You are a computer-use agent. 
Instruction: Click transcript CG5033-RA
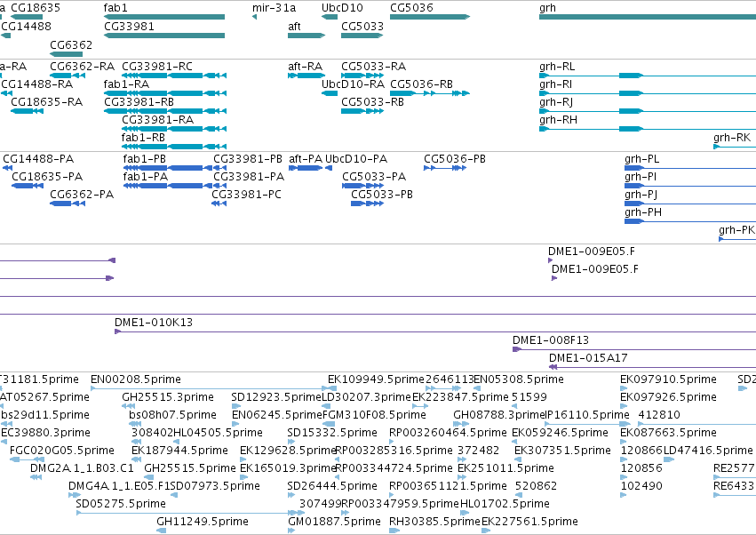pyautogui.click(x=362, y=76)
